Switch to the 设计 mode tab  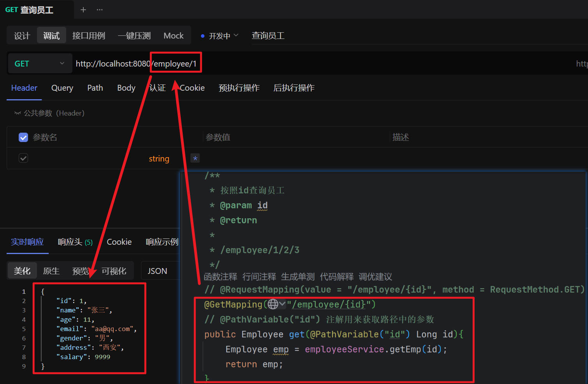[22, 36]
